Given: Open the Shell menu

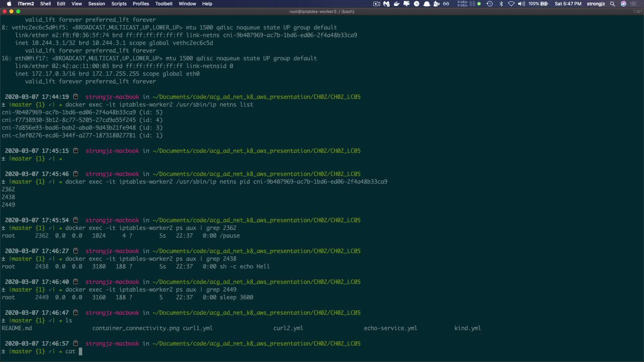Looking at the screenshot, I should tap(45, 4).
